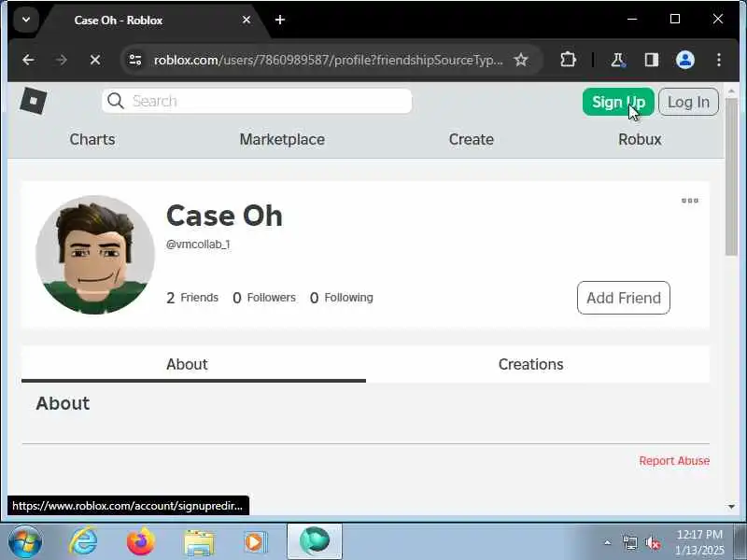The width and height of the screenshot is (747, 560).
Task: Click the scrollbar down arrow
Action: [731, 507]
